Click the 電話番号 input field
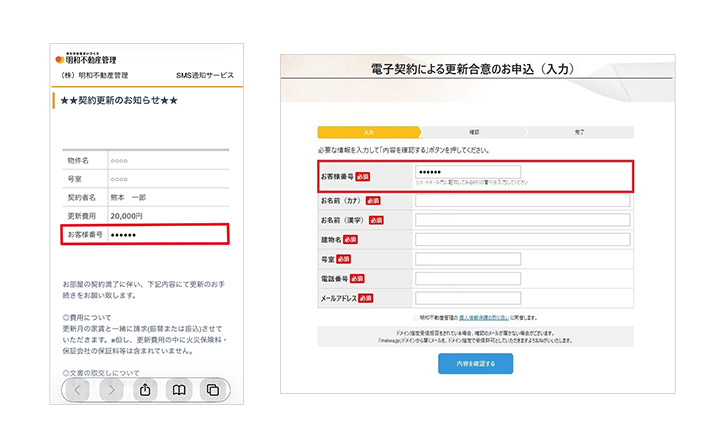 click(467, 278)
